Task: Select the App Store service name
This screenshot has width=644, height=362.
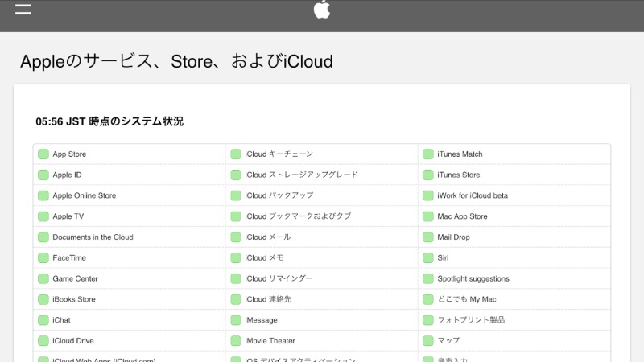Action: (x=69, y=154)
